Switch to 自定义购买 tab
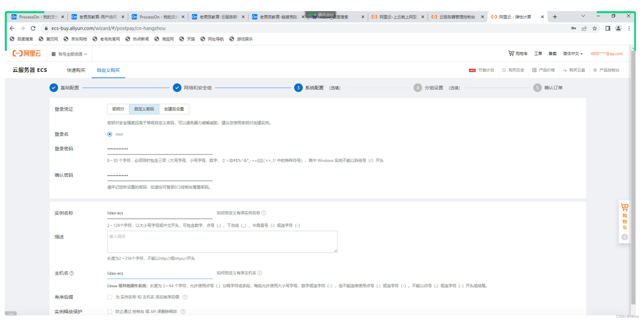The height and width of the screenshot is (321, 644). (x=108, y=70)
